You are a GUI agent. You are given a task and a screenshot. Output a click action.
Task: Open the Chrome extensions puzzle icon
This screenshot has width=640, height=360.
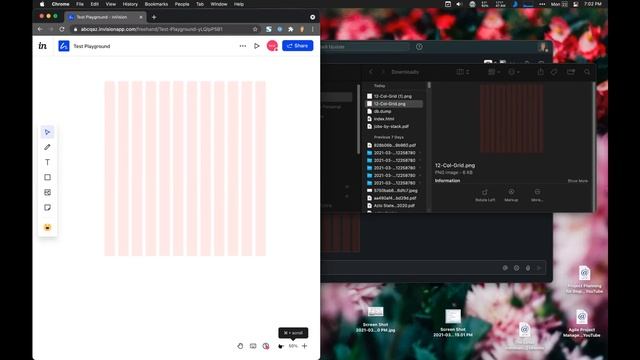291,29
